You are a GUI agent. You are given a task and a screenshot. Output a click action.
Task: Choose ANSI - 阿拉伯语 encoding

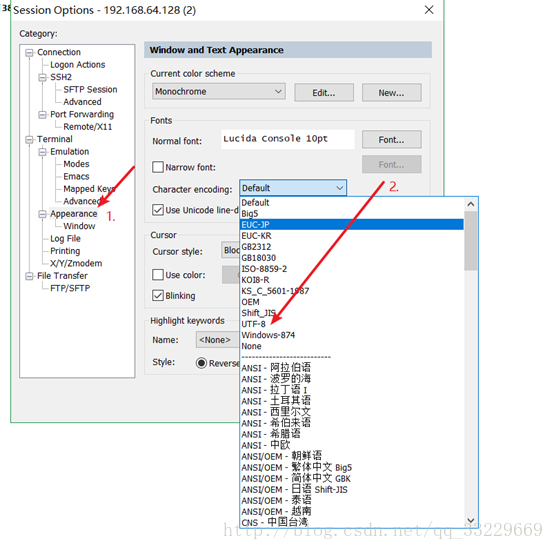[x=352, y=368]
